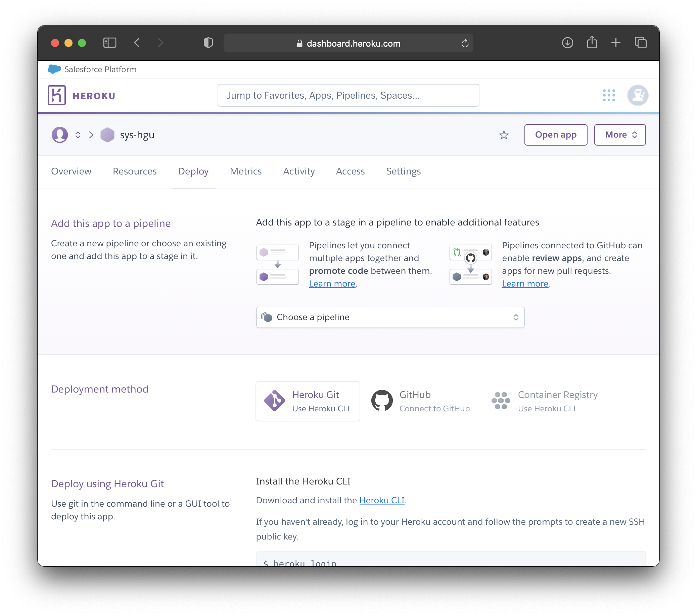Open the Safari share icon
The width and height of the screenshot is (697, 616).
click(592, 42)
